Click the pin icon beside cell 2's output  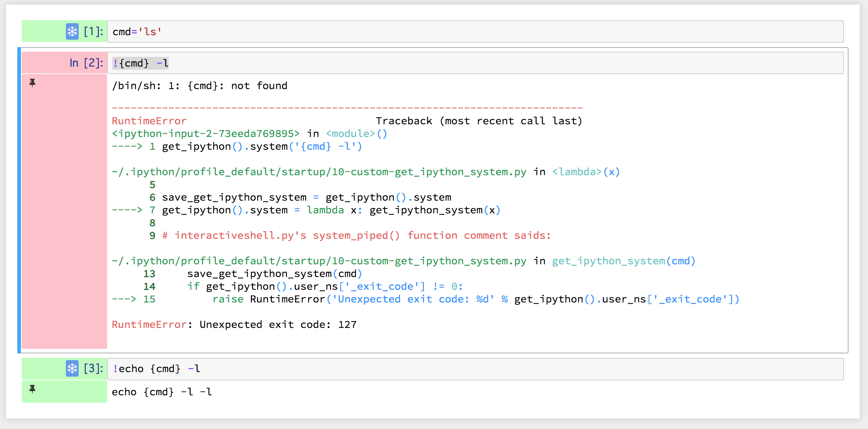click(33, 83)
